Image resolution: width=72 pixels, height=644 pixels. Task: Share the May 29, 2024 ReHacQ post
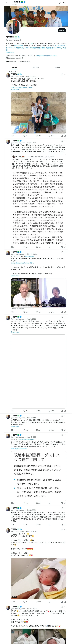[x=65, y=312]
